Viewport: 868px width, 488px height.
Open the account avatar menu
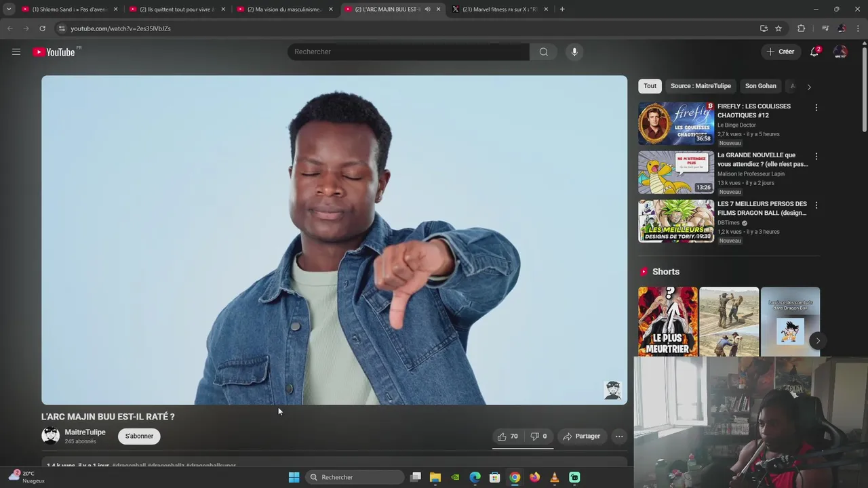pos(840,52)
